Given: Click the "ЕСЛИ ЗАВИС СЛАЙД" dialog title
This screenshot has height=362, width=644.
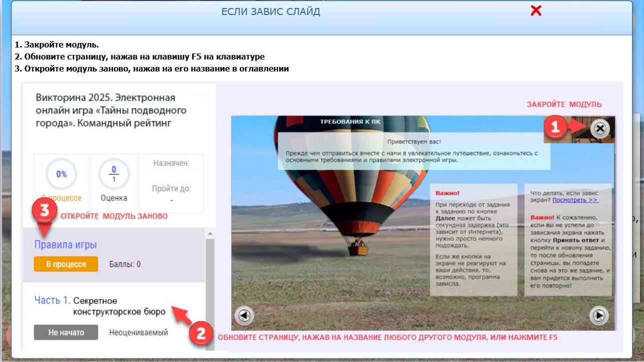Looking at the screenshot, I should tap(271, 11).
